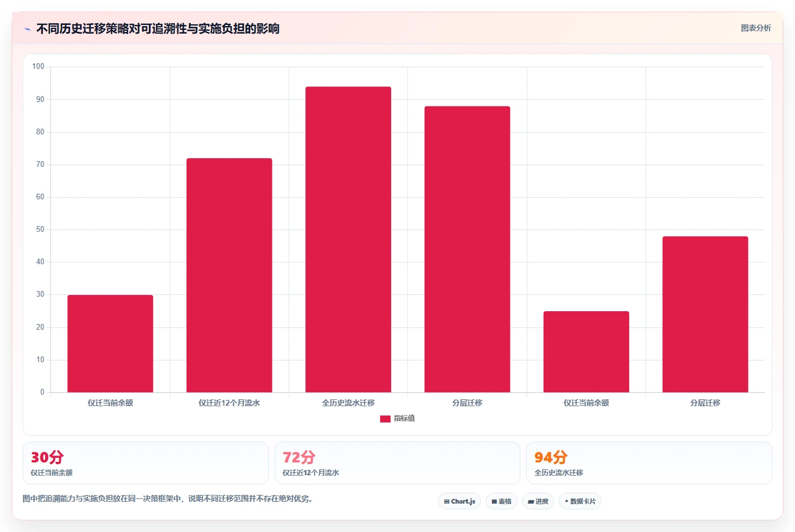Click the caption starting 图中把追溯能力与实施负担

(168, 498)
